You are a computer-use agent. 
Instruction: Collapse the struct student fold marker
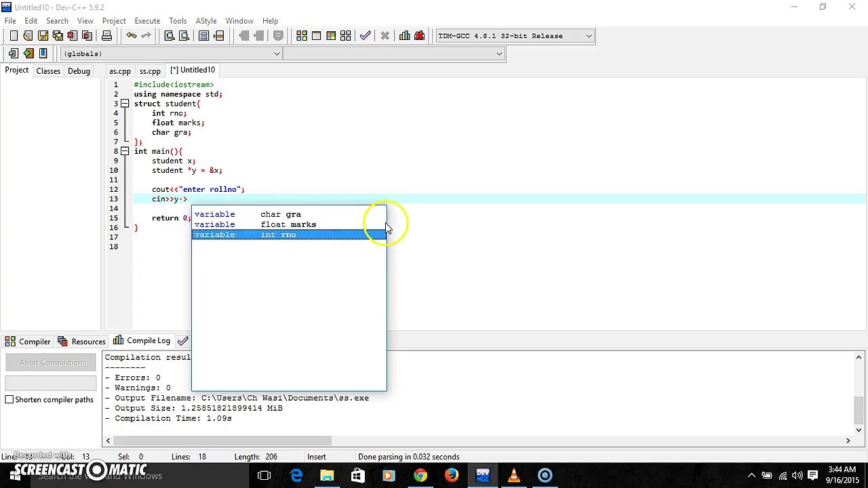point(125,104)
